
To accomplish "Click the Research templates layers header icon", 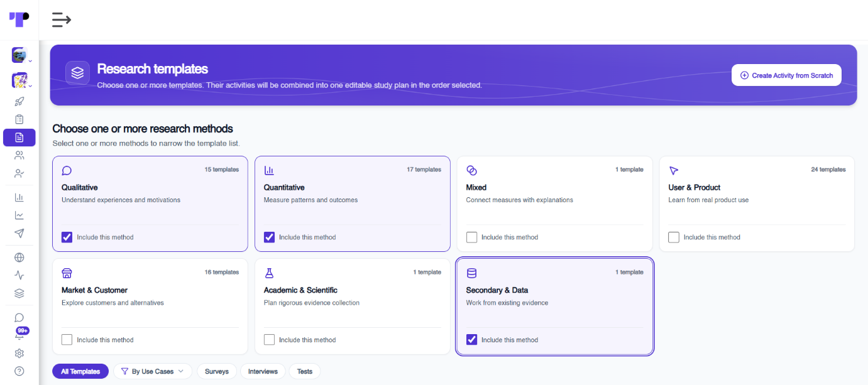I will point(77,73).
